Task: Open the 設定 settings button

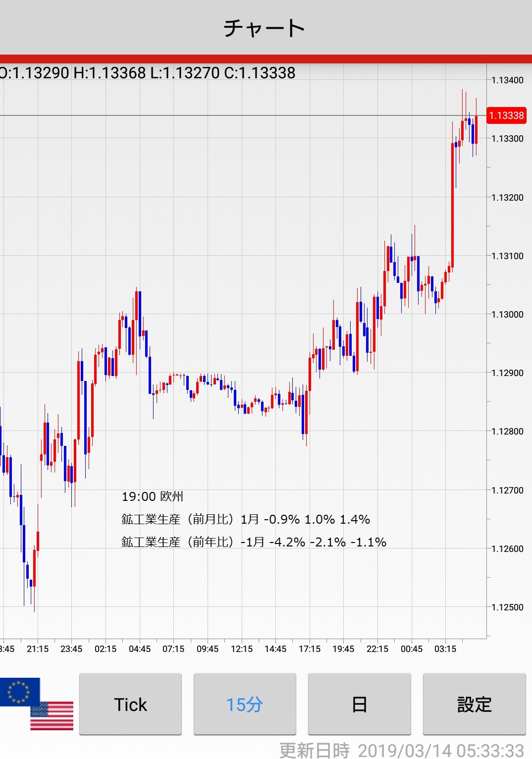Action: point(474,704)
